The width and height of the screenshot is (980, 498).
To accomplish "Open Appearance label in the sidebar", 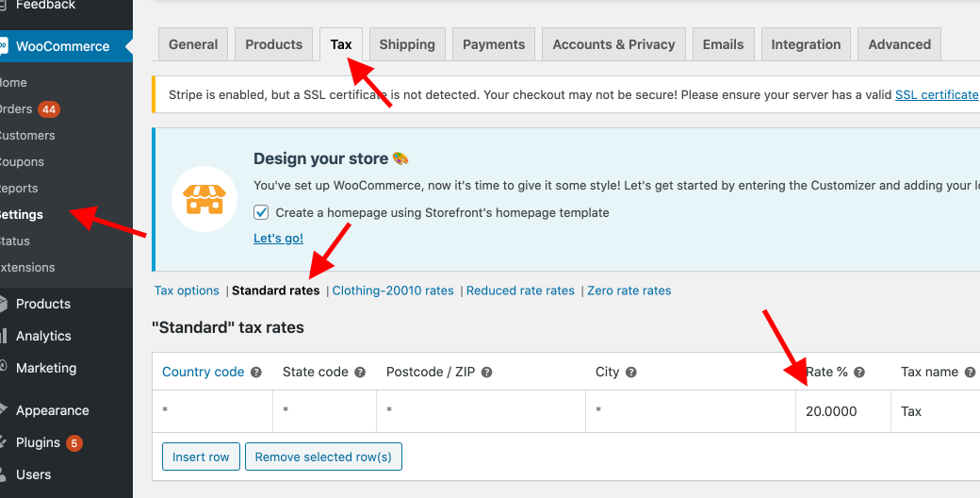I will tap(53, 410).
